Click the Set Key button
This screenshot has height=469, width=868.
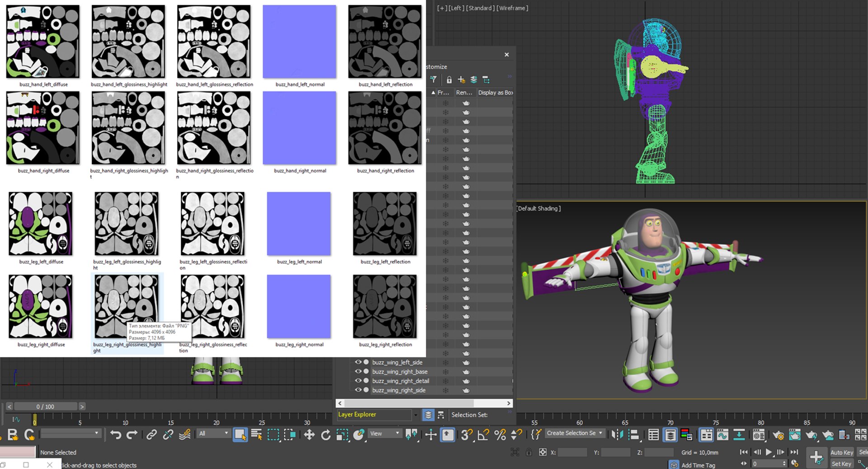[x=841, y=464]
